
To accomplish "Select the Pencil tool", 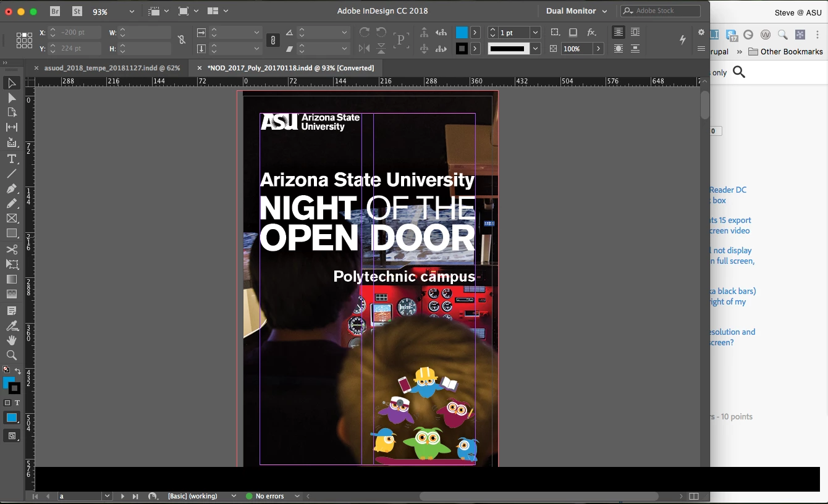I will (12, 203).
